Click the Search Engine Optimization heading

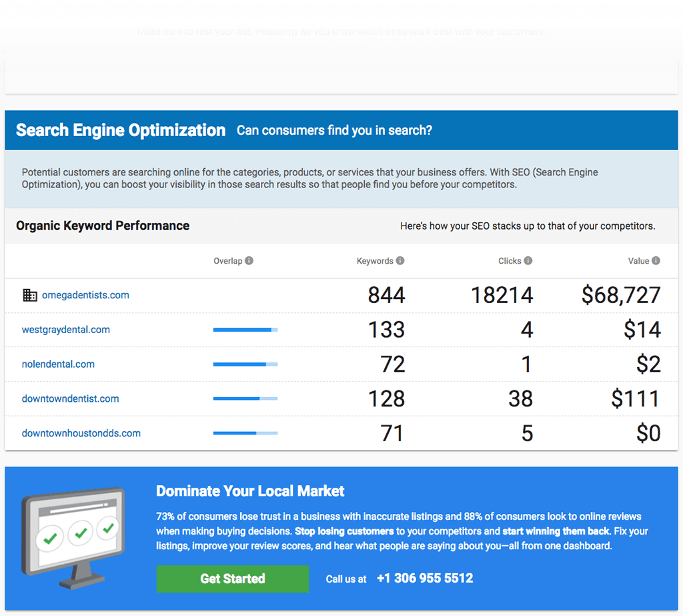click(121, 130)
